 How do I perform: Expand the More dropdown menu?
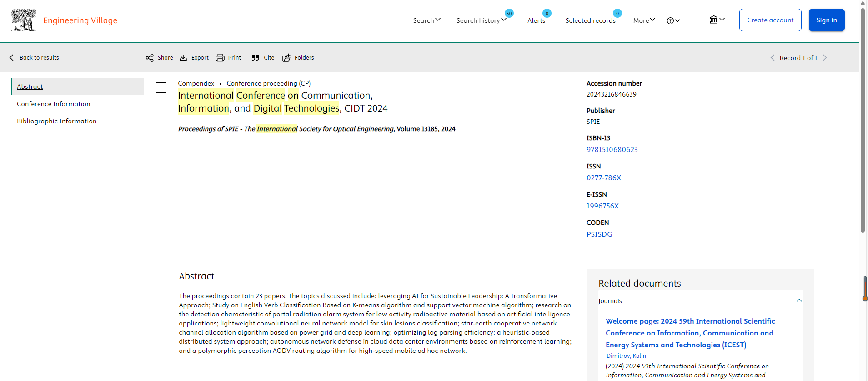(x=644, y=20)
